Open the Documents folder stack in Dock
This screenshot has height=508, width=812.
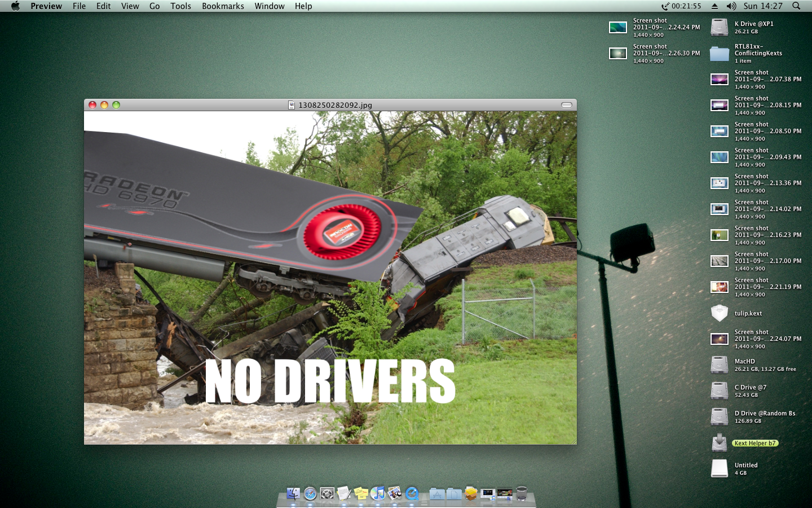[454, 494]
